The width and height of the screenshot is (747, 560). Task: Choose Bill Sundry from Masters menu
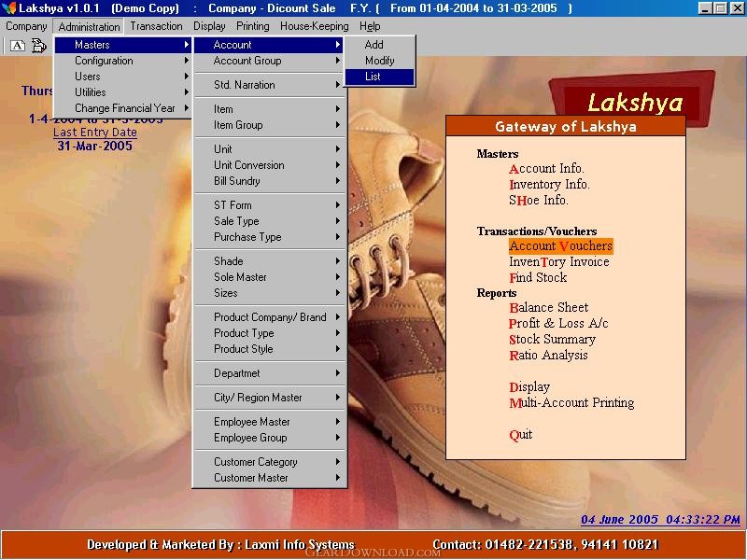[x=269, y=181]
